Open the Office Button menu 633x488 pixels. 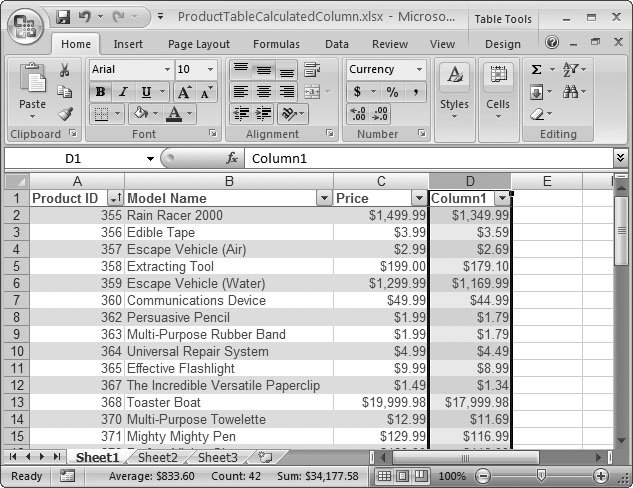[25, 26]
